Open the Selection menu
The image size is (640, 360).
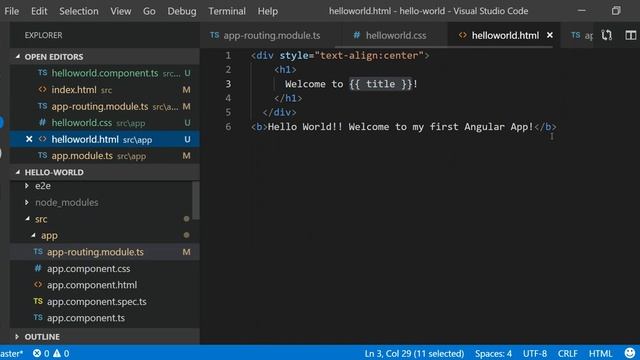click(x=79, y=11)
